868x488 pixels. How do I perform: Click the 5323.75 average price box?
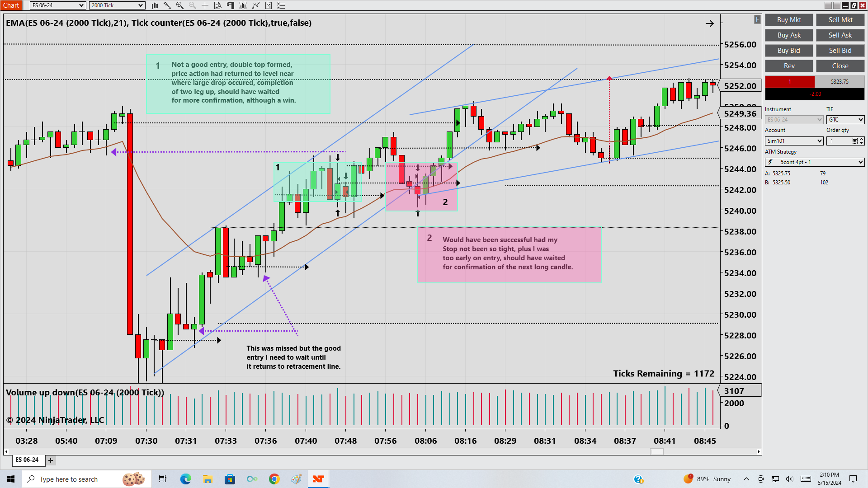point(840,82)
